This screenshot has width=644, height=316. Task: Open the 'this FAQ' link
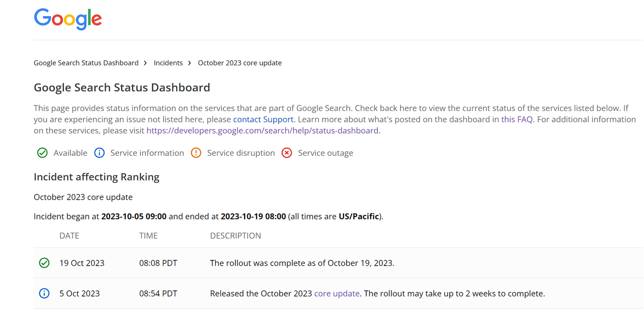(x=517, y=120)
